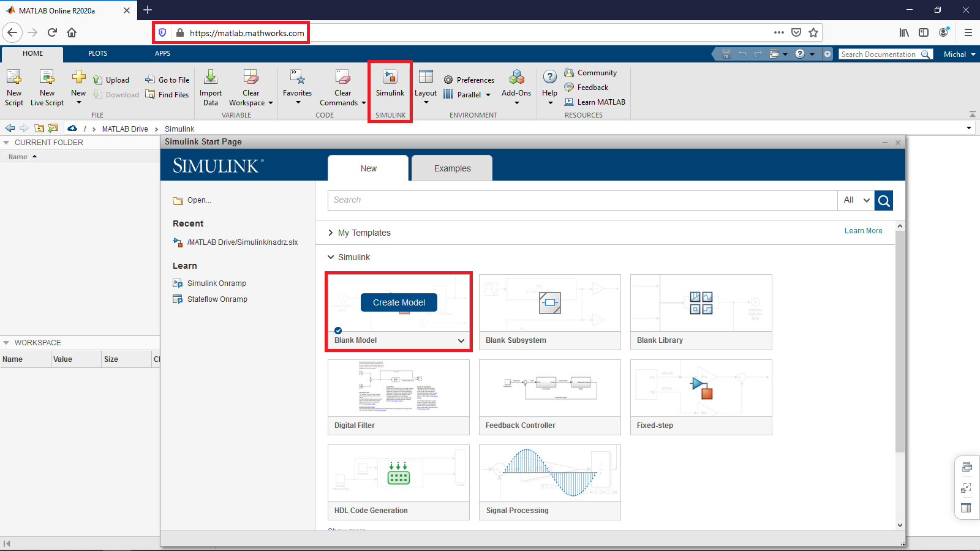
Task: Open the Go to File tool
Action: 167,80
